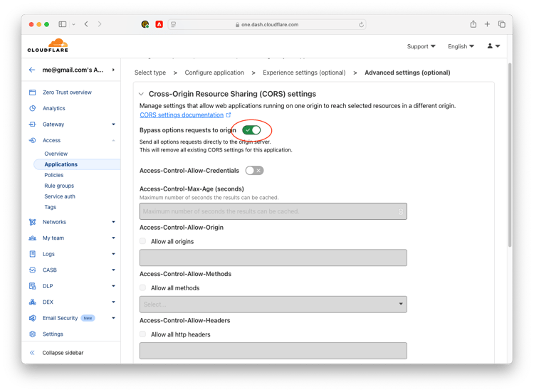Click the red Adobe extension icon
This screenshot has width=534, height=392.
(x=159, y=24)
